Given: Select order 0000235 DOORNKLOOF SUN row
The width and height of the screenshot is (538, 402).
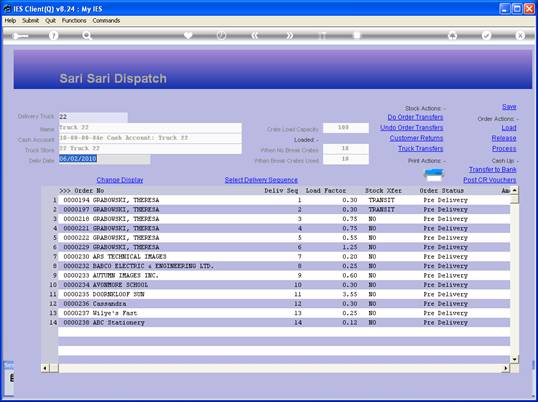Looking at the screenshot, I should pyautogui.click(x=284, y=294).
